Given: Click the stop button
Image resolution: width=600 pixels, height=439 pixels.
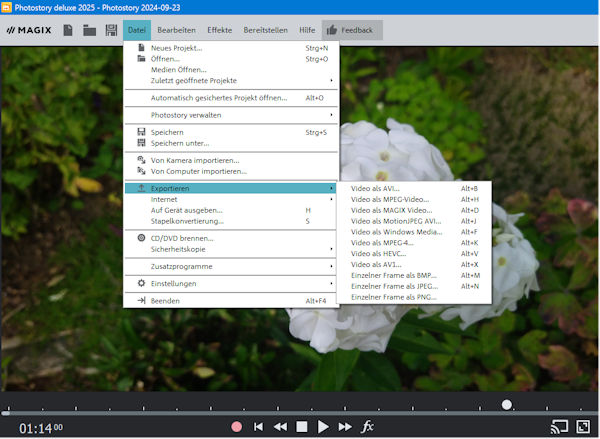Looking at the screenshot, I should click(302, 427).
